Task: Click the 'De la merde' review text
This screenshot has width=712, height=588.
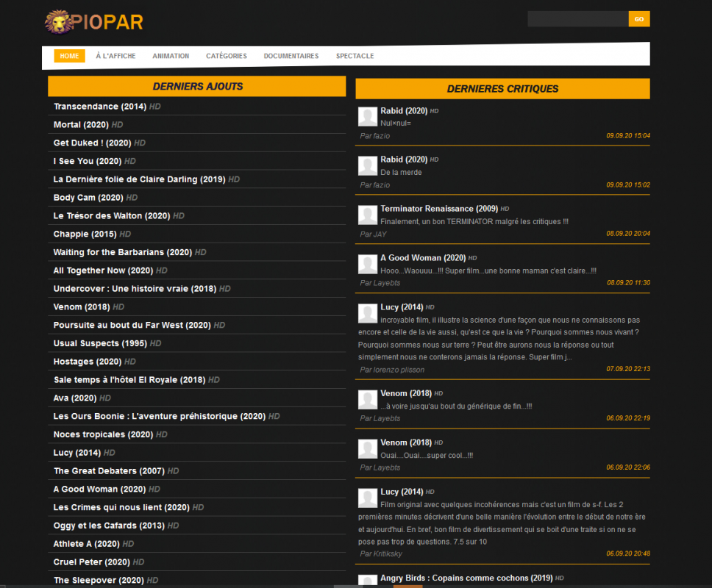Action: click(x=401, y=173)
